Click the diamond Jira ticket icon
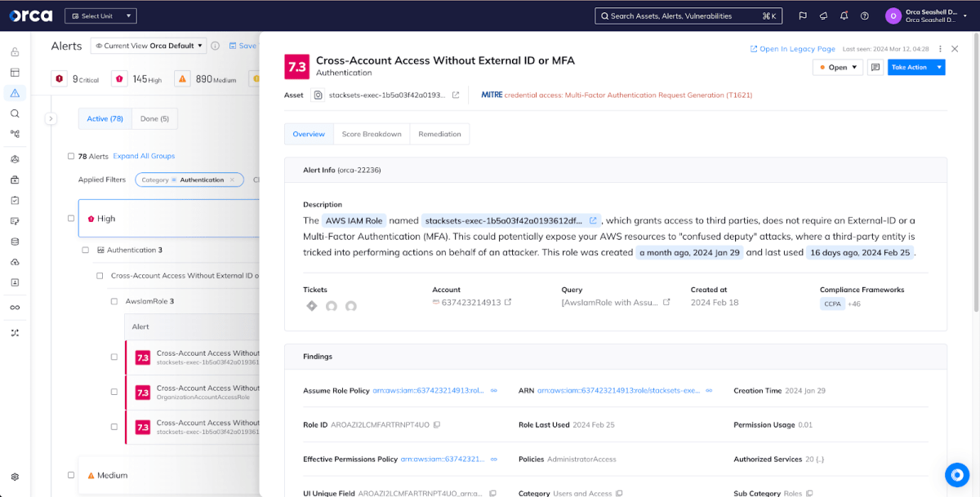 (x=311, y=306)
